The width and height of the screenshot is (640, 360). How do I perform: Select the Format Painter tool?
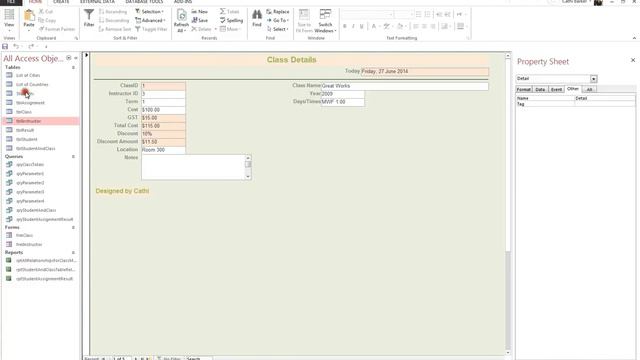pyautogui.click(x=57, y=29)
